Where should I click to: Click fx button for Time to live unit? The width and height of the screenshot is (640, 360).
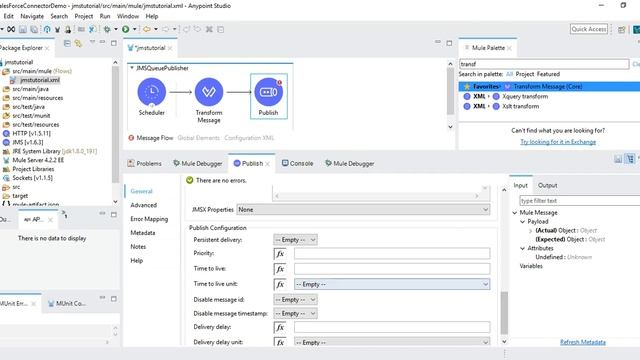[x=280, y=284]
